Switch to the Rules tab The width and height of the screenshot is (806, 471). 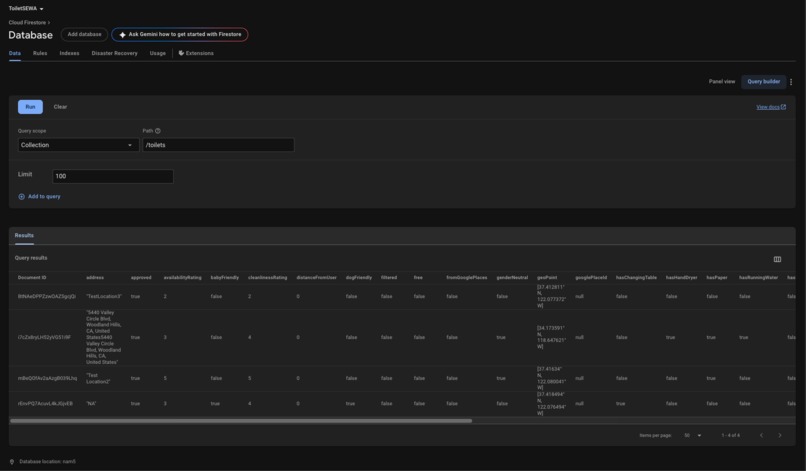pos(40,53)
